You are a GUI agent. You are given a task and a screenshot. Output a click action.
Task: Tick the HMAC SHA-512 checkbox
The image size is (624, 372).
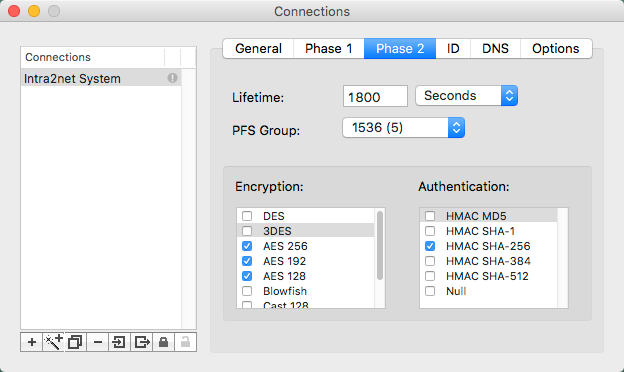click(x=430, y=276)
